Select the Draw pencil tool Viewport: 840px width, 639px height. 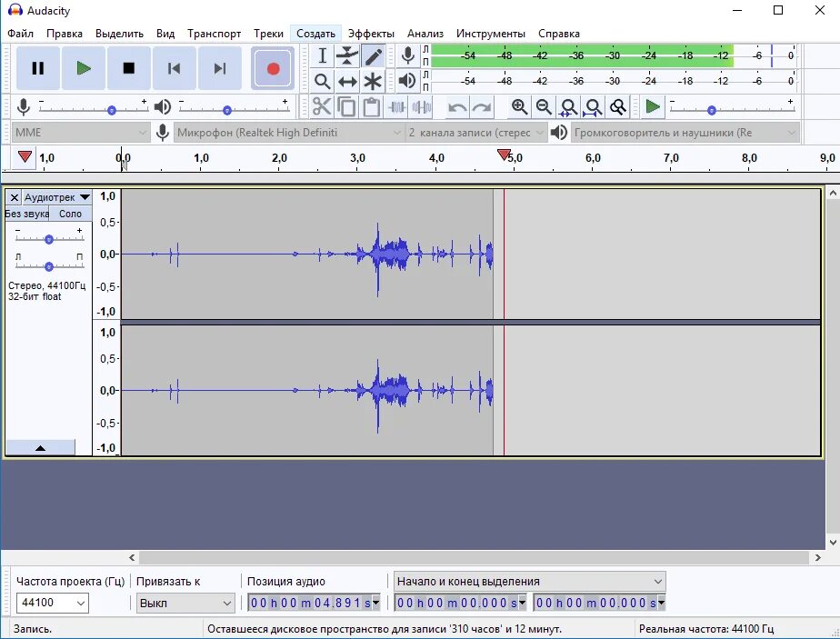(x=373, y=55)
